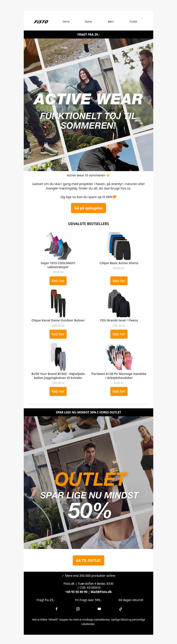The image size is (177, 644).
Task: Click the Fisto logo in header
Action: pyautogui.click(x=41, y=21)
